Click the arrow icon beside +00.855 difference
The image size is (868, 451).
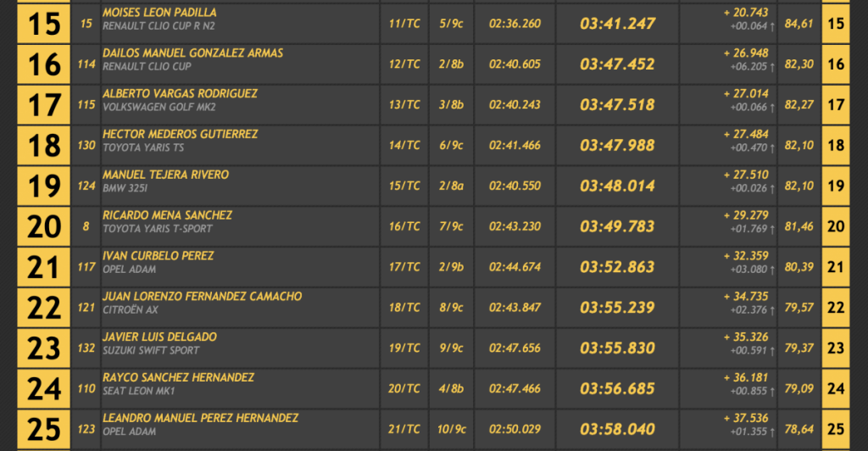coord(772,393)
